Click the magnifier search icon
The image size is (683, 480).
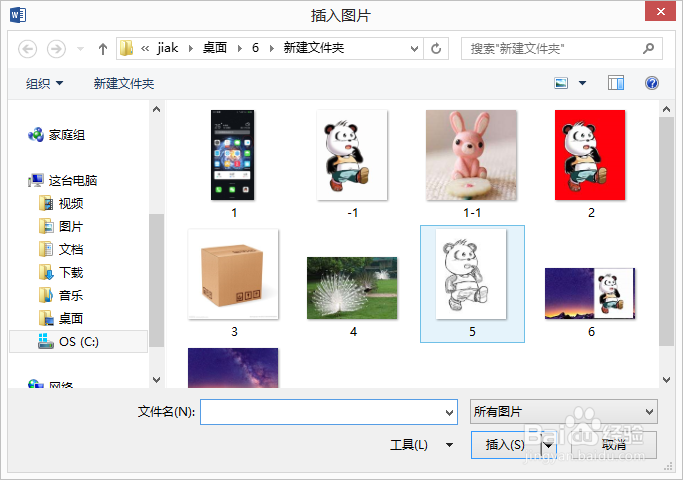(x=649, y=48)
